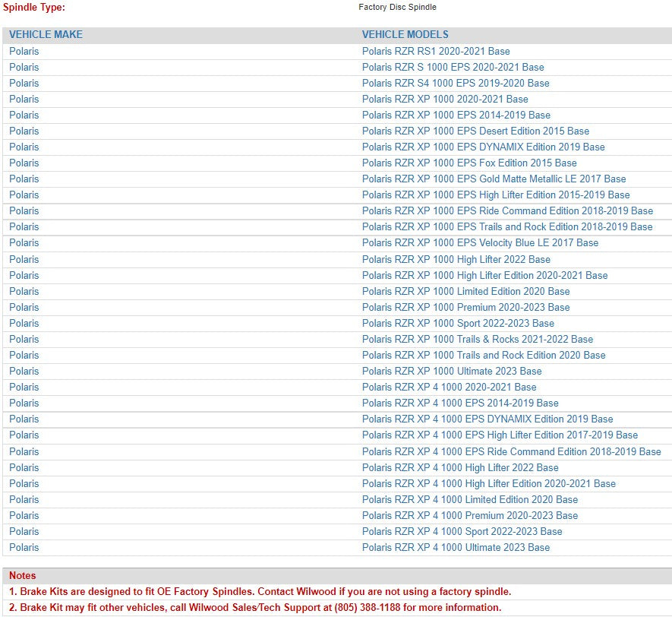The width and height of the screenshot is (672, 617).
Task: Select the Factory Disc Spindle value
Action: pyautogui.click(x=397, y=8)
